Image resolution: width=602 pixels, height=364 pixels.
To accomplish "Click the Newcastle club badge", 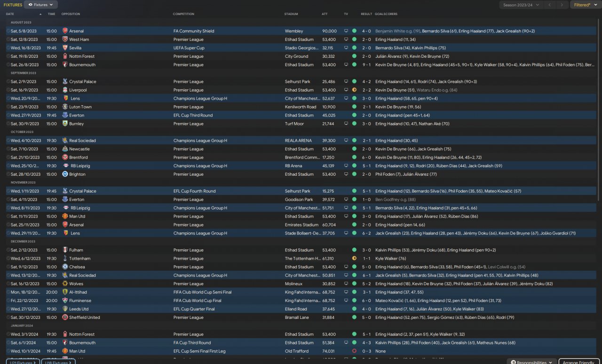I will [65, 149].
